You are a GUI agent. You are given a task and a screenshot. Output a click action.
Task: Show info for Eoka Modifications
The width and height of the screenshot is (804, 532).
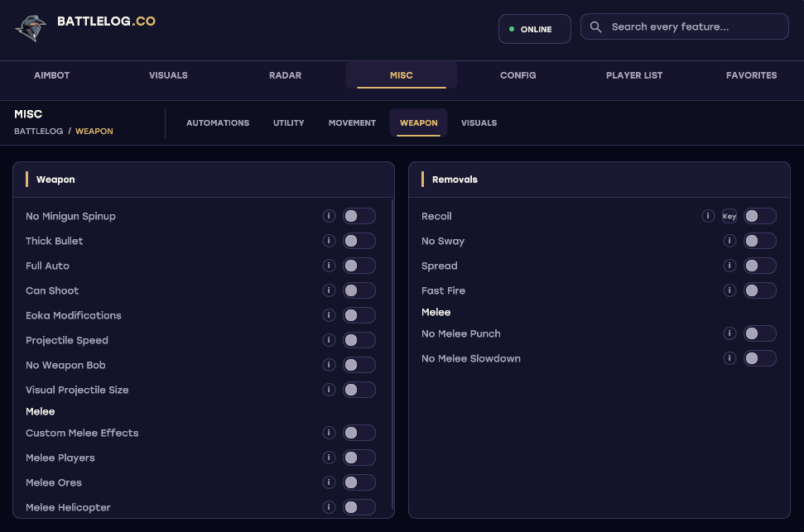coord(329,315)
